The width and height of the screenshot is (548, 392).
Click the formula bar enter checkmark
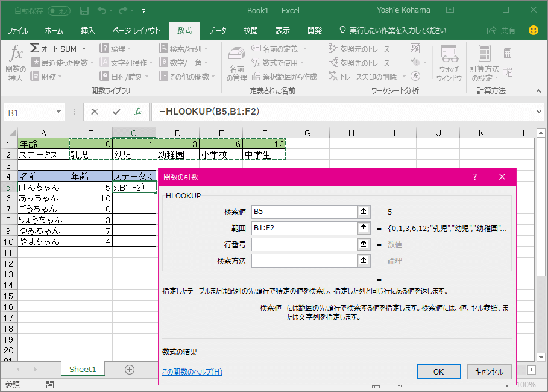tap(116, 112)
